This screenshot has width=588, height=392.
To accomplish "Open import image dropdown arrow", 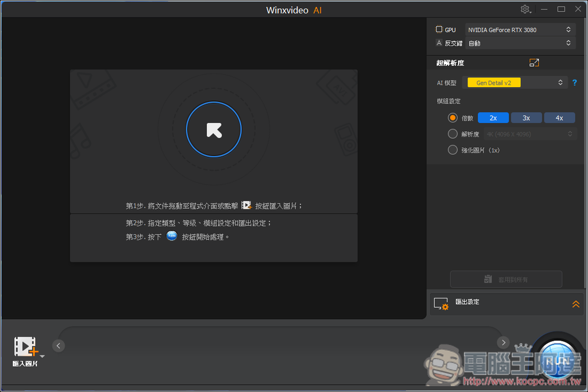I will click(x=42, y=356).
